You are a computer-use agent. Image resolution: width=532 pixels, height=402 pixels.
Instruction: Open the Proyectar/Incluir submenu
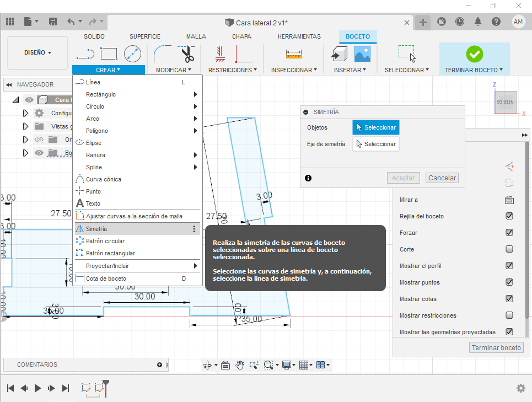pos(137,266)
